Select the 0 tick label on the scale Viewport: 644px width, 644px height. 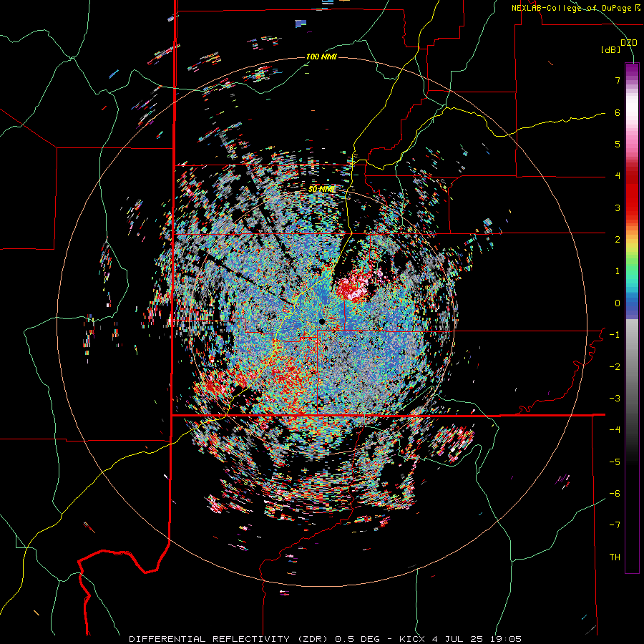[618, 303]
